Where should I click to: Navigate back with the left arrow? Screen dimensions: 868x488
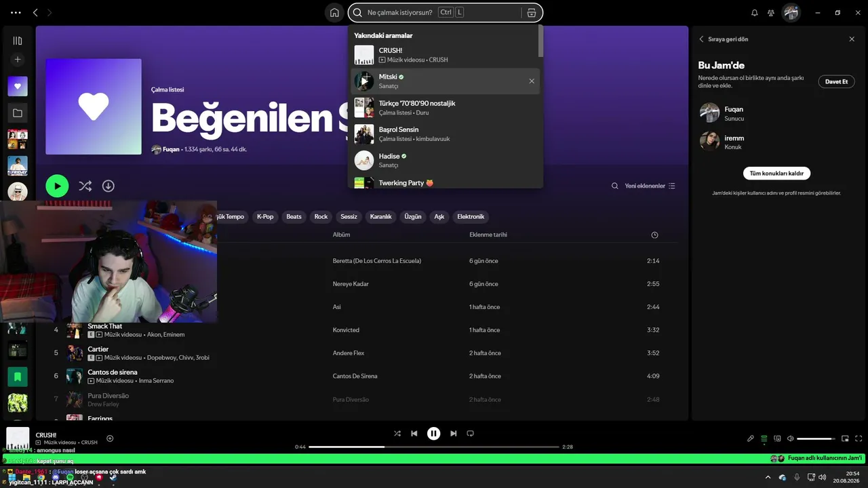pyautogui.click(x=35, y=13)
